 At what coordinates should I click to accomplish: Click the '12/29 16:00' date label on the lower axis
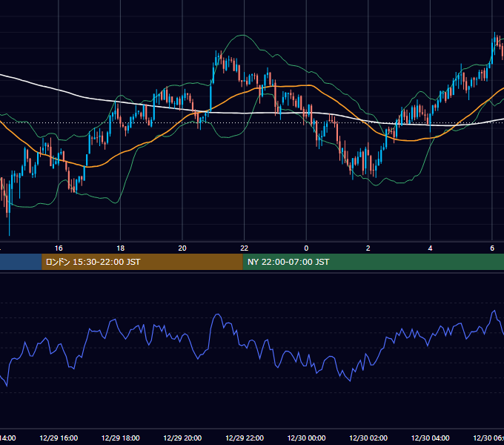click(x=59, y=438)
